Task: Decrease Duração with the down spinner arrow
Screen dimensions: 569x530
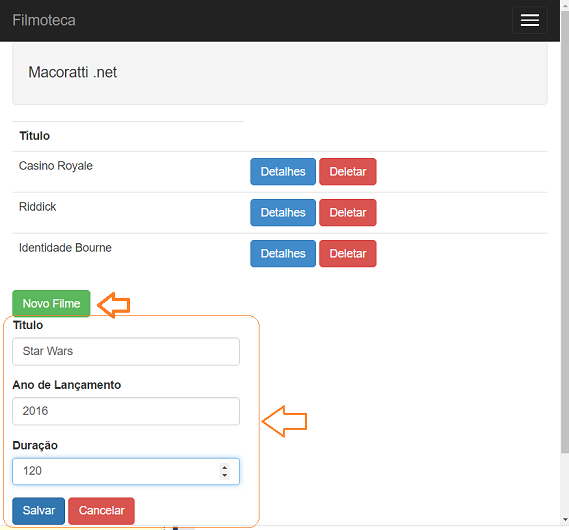Action: pyautogui.click(x=225, y=475)
